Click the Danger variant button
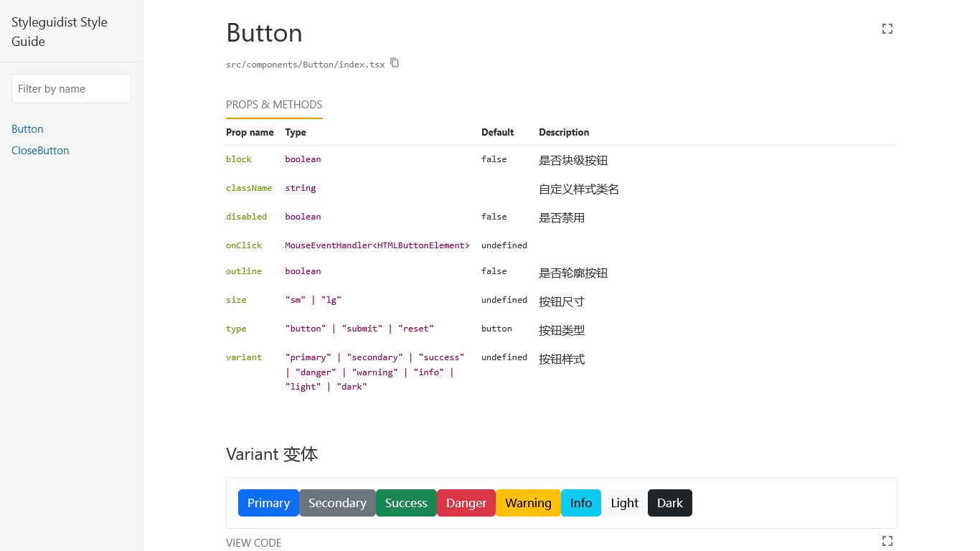Screen dimensions: 980x551 466,503
